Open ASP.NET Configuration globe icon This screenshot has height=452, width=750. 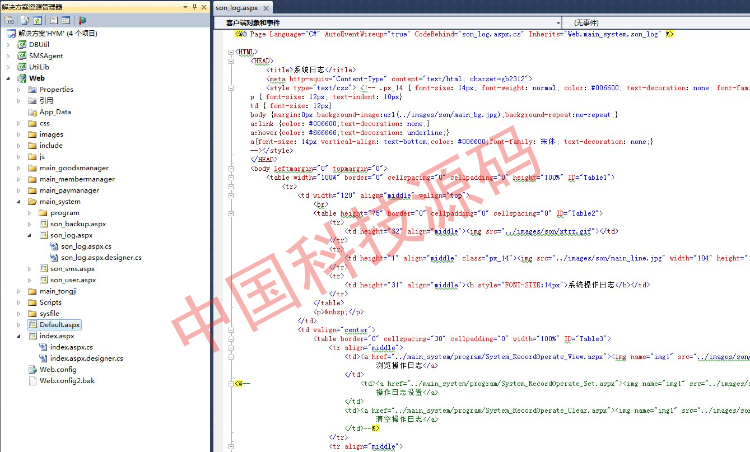(x=82, y=20)
